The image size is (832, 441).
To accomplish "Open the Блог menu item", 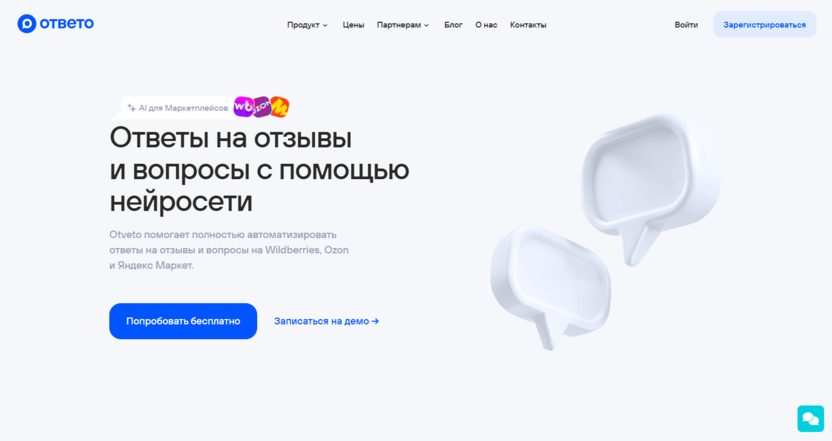I will 453,25.
